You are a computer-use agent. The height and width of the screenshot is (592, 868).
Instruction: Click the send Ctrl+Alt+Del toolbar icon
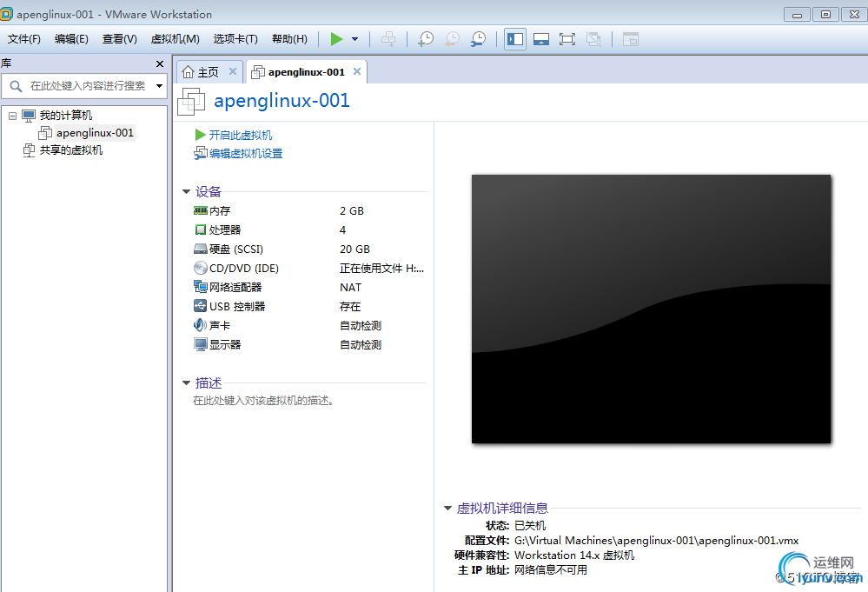(388, 39)
